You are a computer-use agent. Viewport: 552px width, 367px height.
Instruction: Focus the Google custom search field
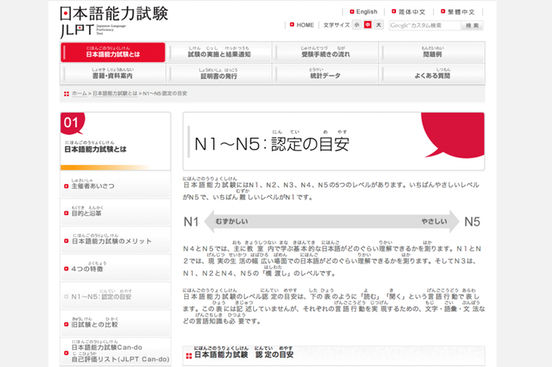click(425, 25)
